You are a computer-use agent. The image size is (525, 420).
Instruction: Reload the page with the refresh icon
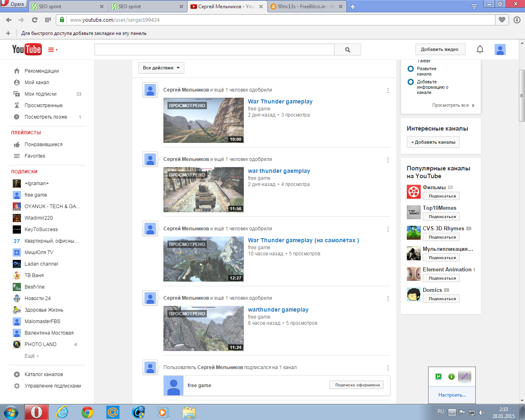[34, 20]
